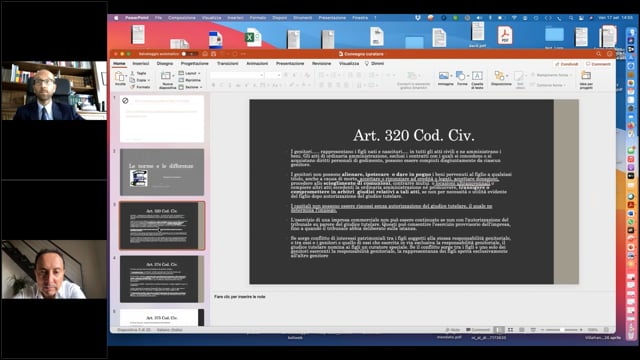
Task: Click the search magnifier in the title bar
Action: [x=598, y=54]
